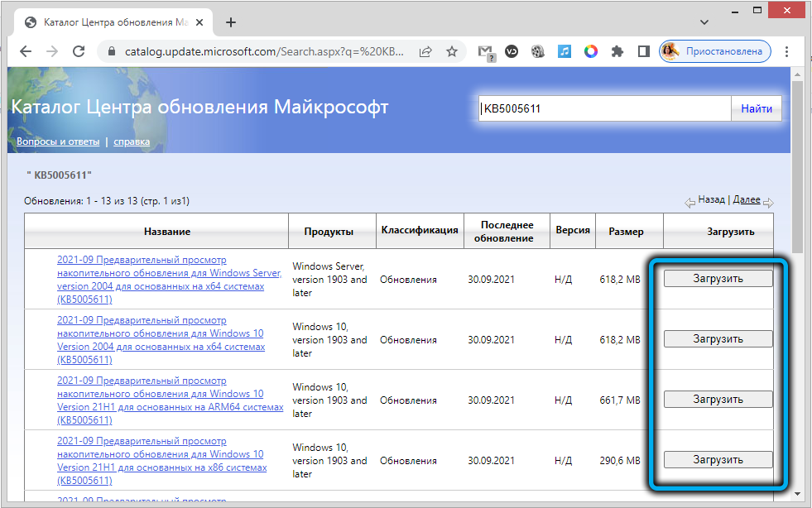Open a new browser tab
The image size is (812, 508).
(x=231, y=22)
